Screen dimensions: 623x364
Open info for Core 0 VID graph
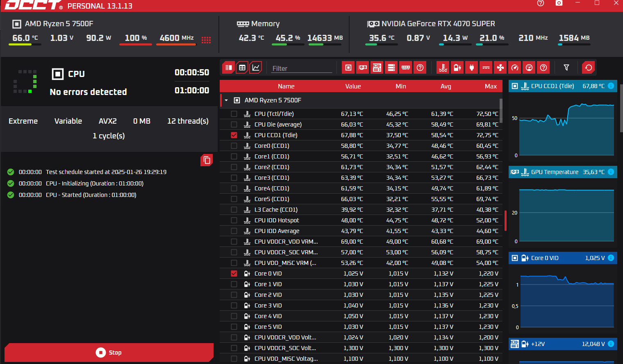point(611,258)
